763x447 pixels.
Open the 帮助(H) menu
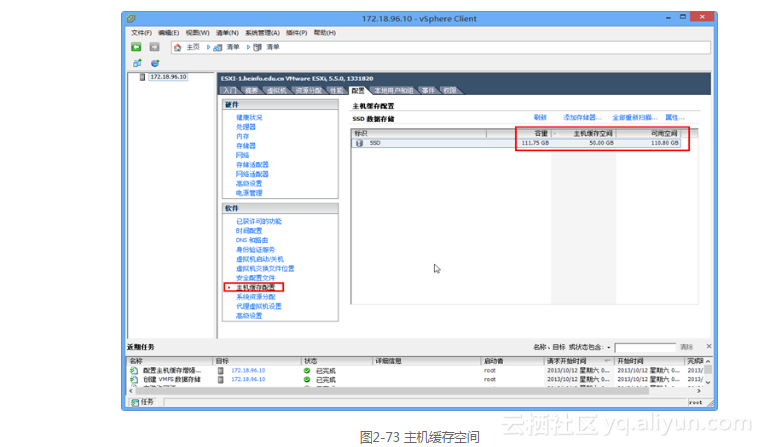(x=325, y=33)
